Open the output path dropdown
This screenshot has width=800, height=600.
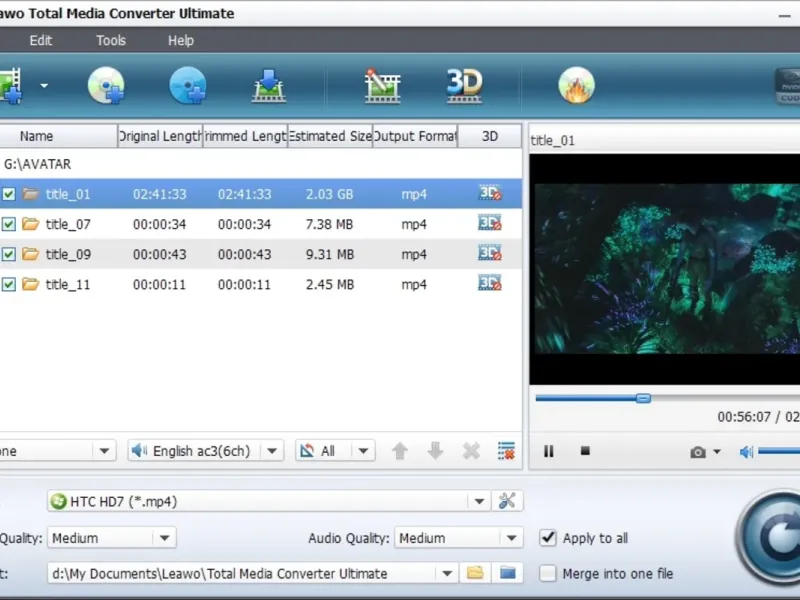click(447, 573)
